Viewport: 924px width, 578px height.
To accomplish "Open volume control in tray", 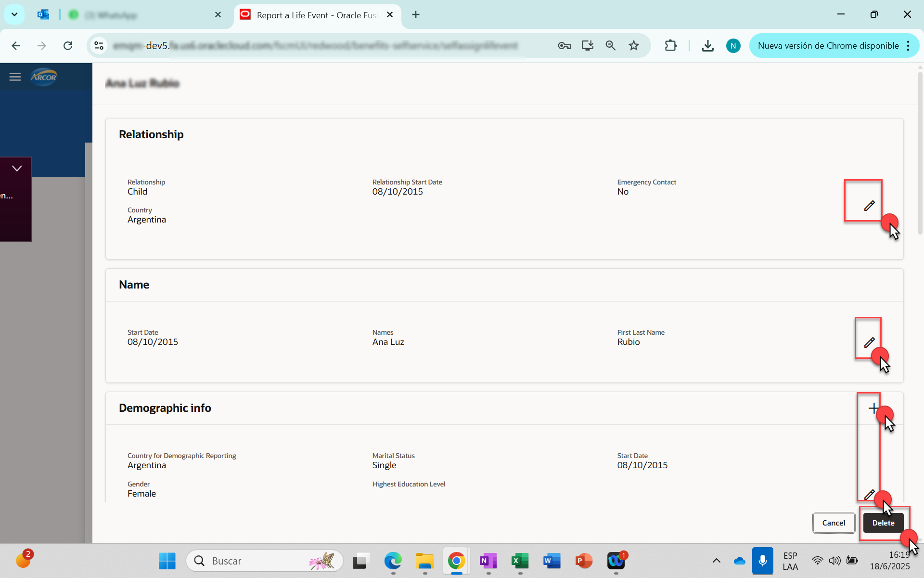I will [x=834, y=561].
